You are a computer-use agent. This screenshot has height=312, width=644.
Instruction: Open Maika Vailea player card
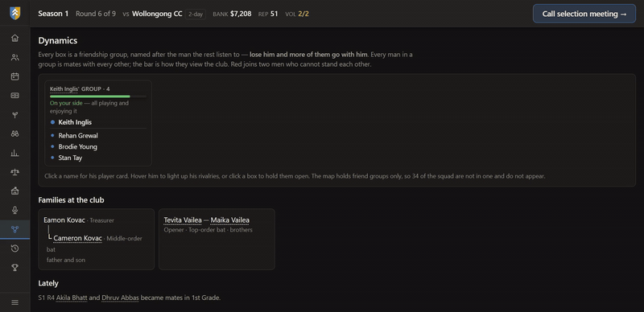(229, 220)
